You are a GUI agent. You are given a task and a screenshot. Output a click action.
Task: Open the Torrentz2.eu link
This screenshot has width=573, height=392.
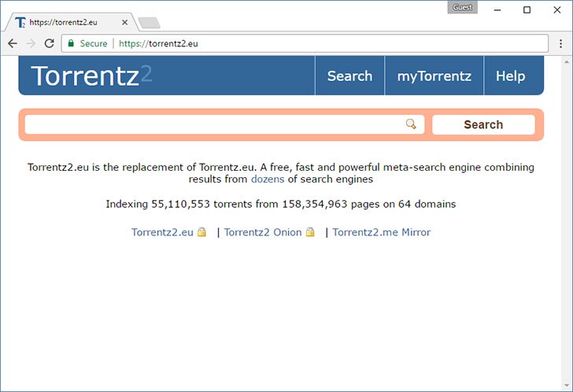[162, 232]
